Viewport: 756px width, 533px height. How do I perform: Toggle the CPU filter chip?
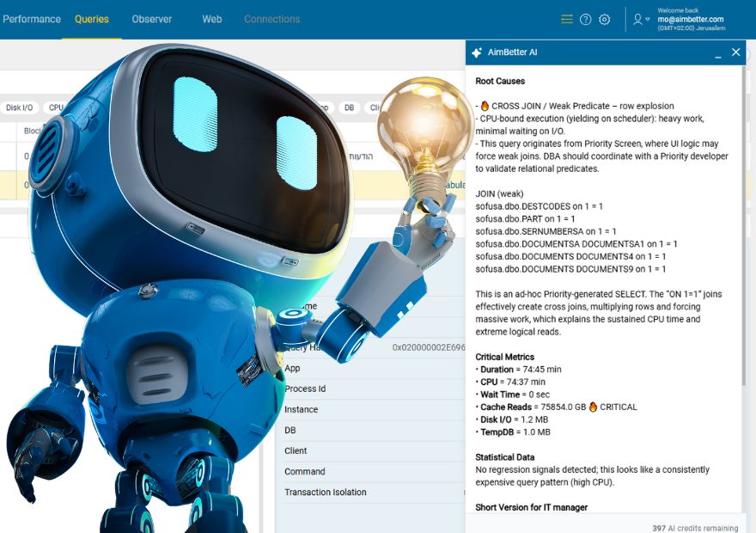[x=56, y=107]
